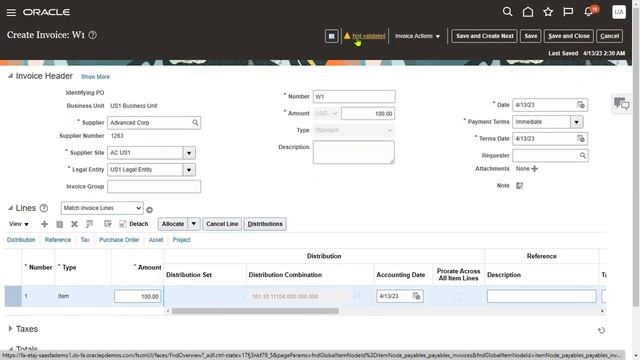This screenshot has width=640, height=360.
Task: Click the Allocate button
Action: coord(173,224)
